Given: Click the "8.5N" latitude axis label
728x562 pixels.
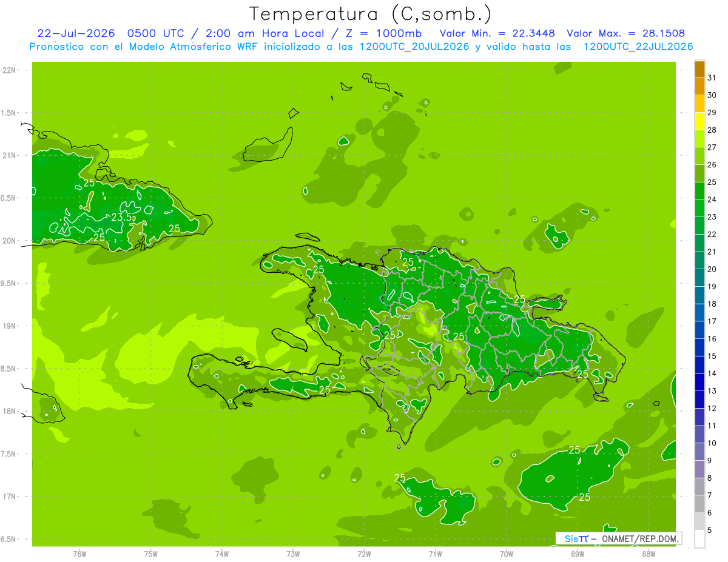Looking at the screenshot, I should [x=9, y=369].
